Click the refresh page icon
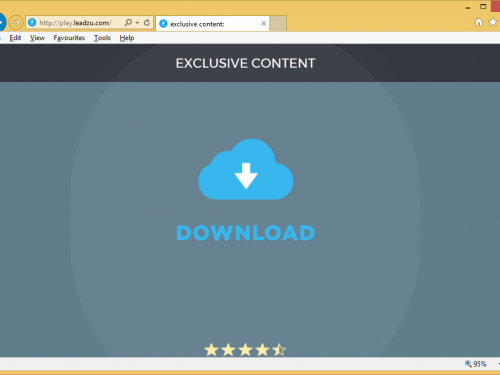This screenshot has width=500, height=375. tap(147, 23)
